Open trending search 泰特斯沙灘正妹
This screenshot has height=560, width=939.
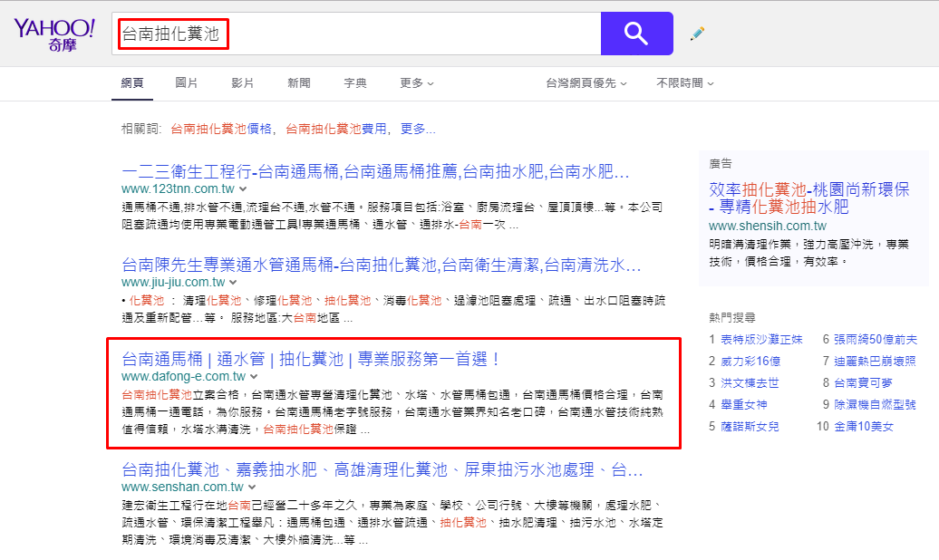click(x=761, y=340)
